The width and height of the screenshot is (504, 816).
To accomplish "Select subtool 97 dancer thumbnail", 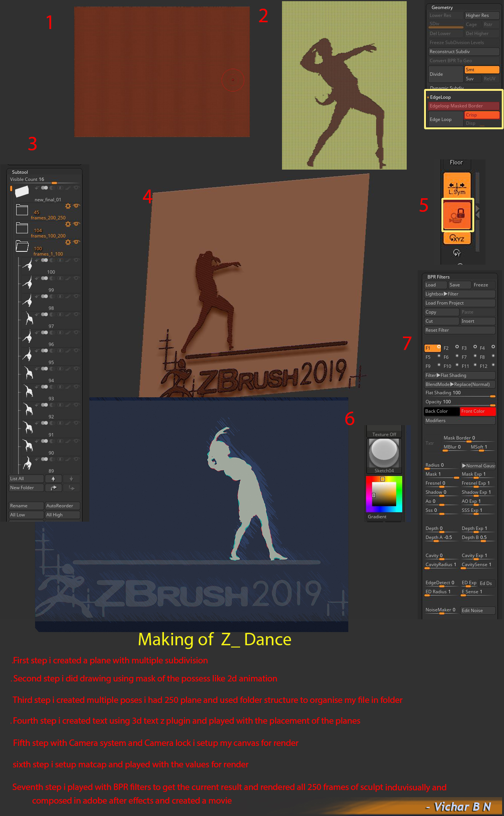I will 29,319.
